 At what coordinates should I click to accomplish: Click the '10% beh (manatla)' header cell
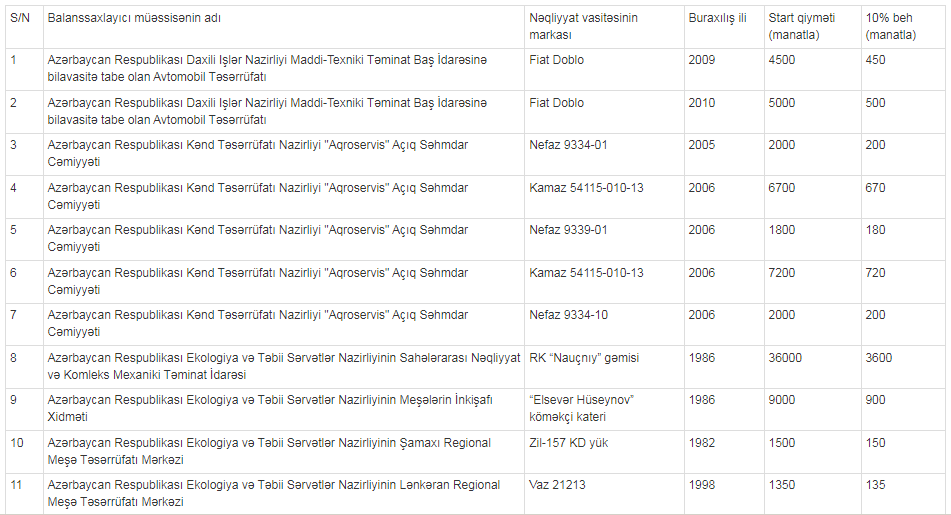coord(903,27)
